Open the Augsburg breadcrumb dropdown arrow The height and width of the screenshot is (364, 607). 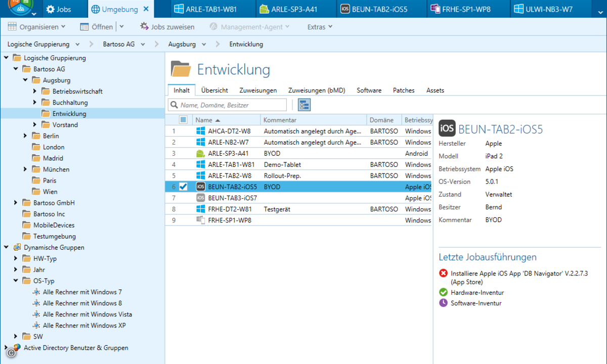pyautogui.click(x=204, y=44)
